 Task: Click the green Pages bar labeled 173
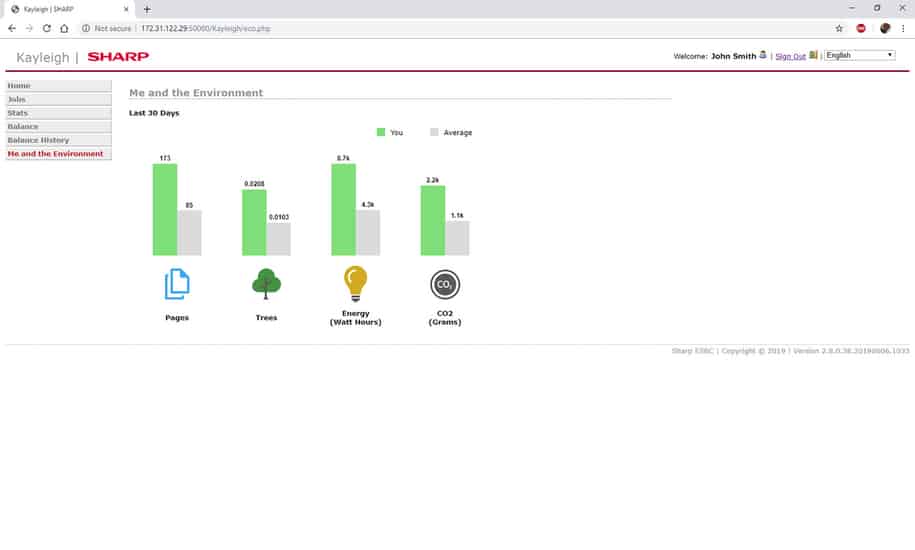click(x=165, y=210)
